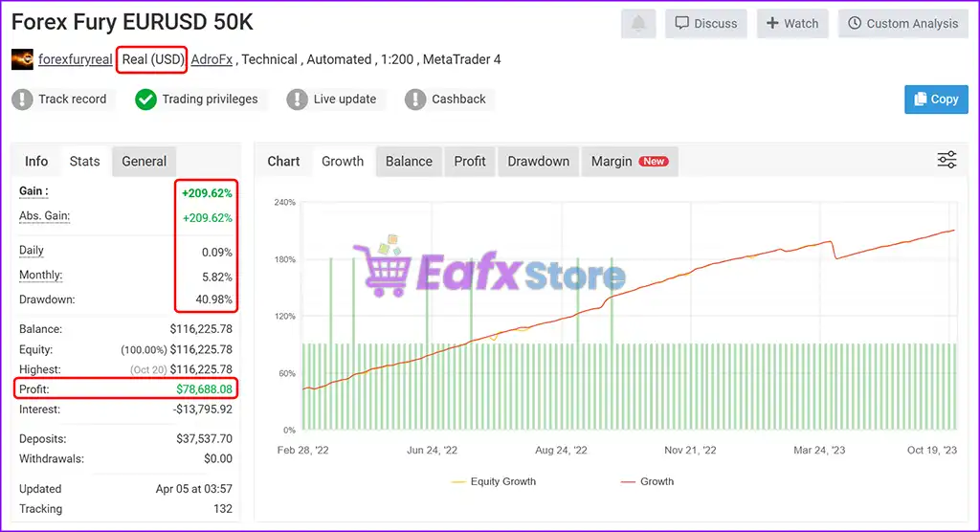Click the Trading privileges green checkmark
The image size is (980, 532).
tap(145, 99)
